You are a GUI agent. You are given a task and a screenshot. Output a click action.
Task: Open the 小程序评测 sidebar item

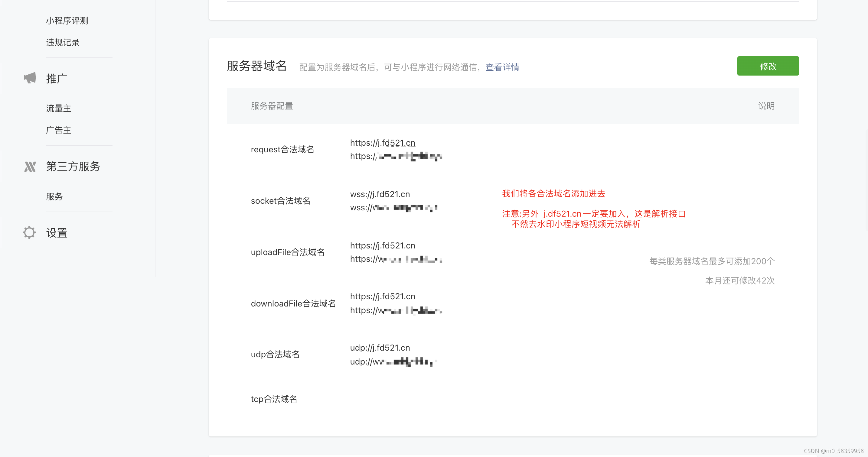click(x=67, y=21)
